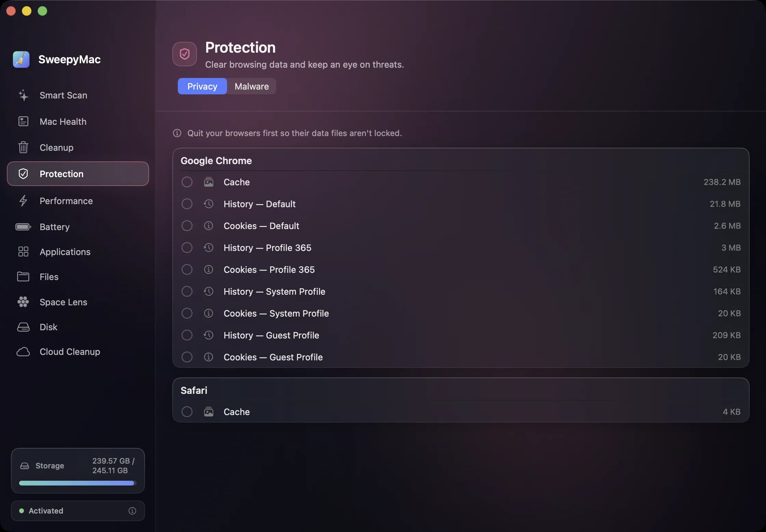Viewport: 766px width, 532px height.
Task: Open the Cleanup section
Action: (x=78, y=147)
